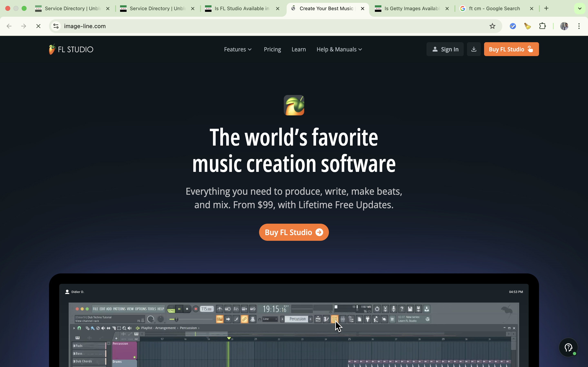588x367 pixels.
Task: Close the Is FL Studio Available tab
Action: tap(278, 9)
